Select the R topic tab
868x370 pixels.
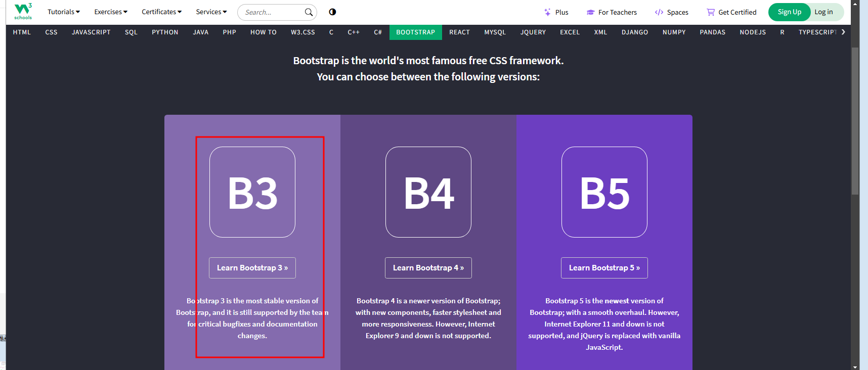[x=783, y=32]
